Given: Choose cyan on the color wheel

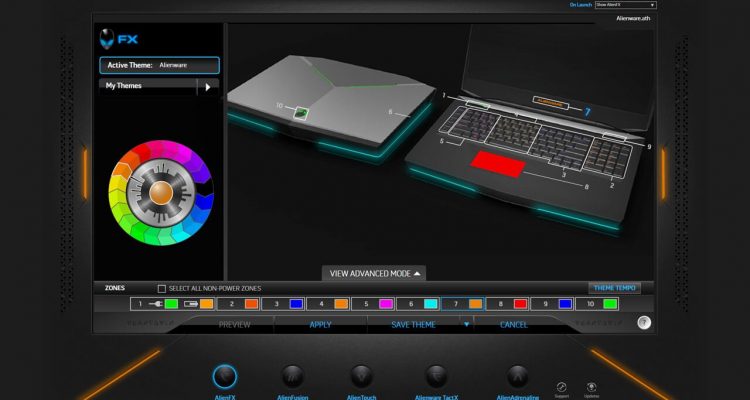Looking at the screenshot, I should [181, 233].
